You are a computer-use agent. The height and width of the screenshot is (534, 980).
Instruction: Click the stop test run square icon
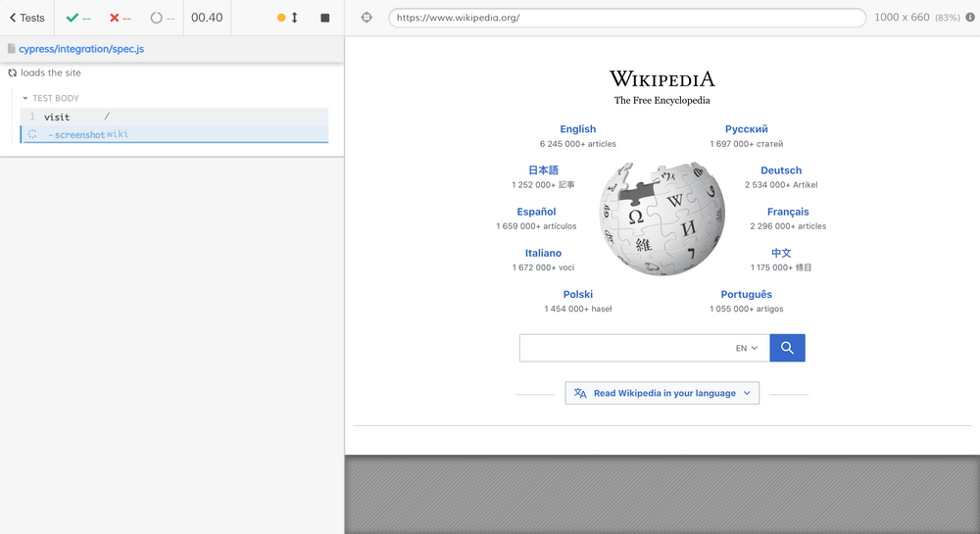[325, 18]
